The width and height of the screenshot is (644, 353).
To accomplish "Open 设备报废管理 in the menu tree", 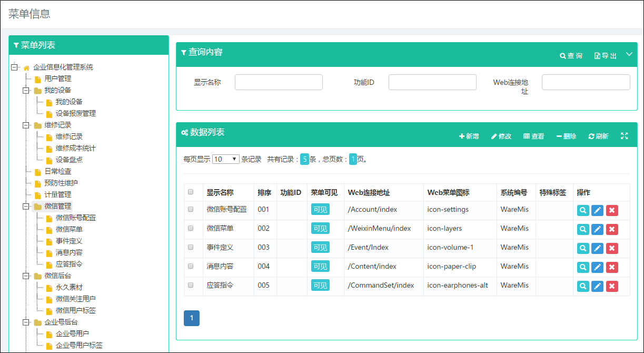I will click(x=75, y=113).
